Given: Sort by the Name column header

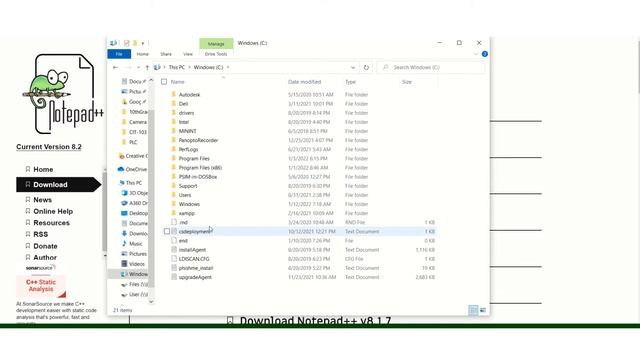Looking at the screenshot, I should click(177, 82).
